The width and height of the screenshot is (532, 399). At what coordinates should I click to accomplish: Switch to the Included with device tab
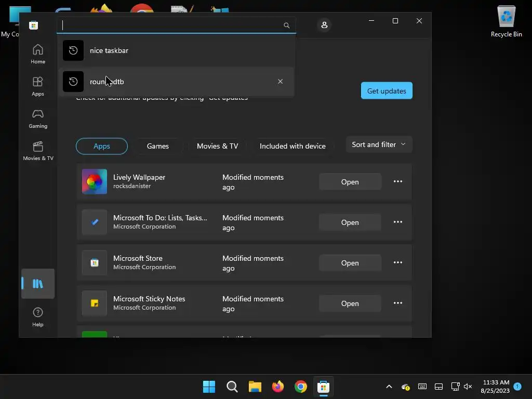pos(292,146)
